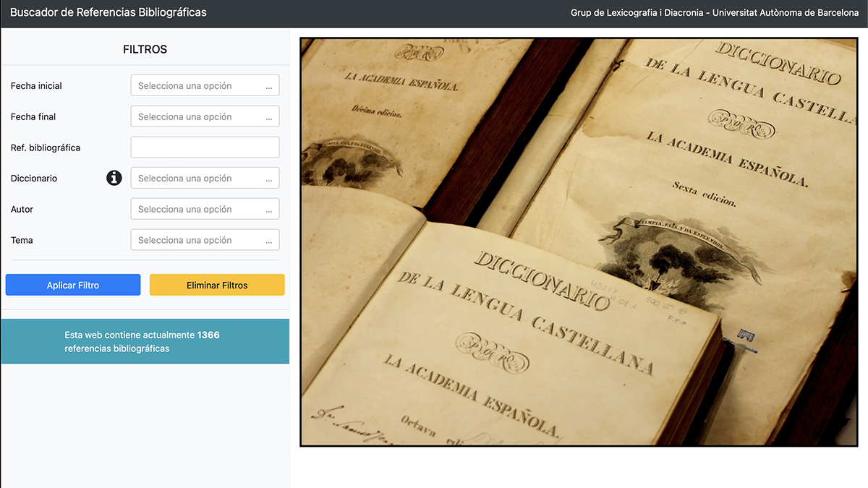Click the old dictionaries photograph
The image size is (868, 488).
tap(579, 242)
